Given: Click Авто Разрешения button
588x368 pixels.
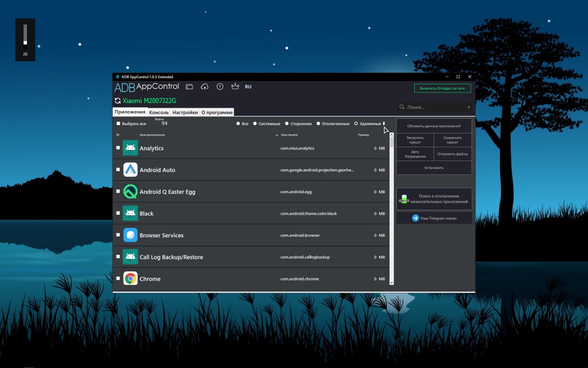Looking at the screenshot, I should pos(415,154).
